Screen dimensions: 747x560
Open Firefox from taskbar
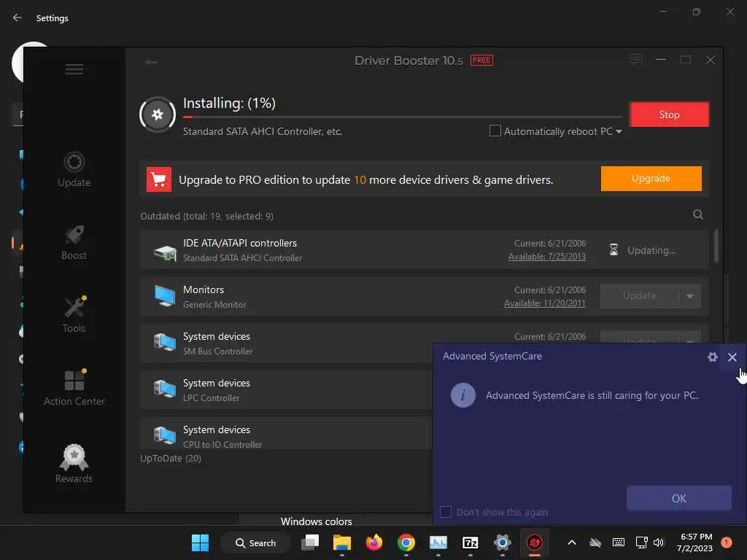[373, 542]
